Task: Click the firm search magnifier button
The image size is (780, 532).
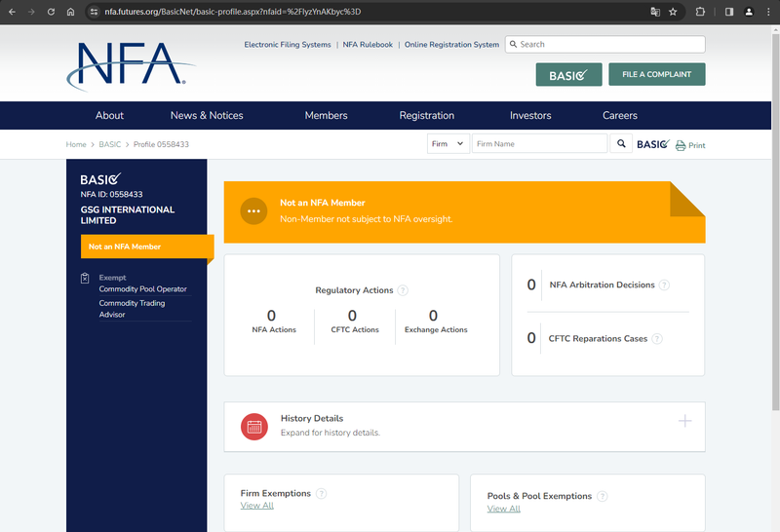Action: 621,143
